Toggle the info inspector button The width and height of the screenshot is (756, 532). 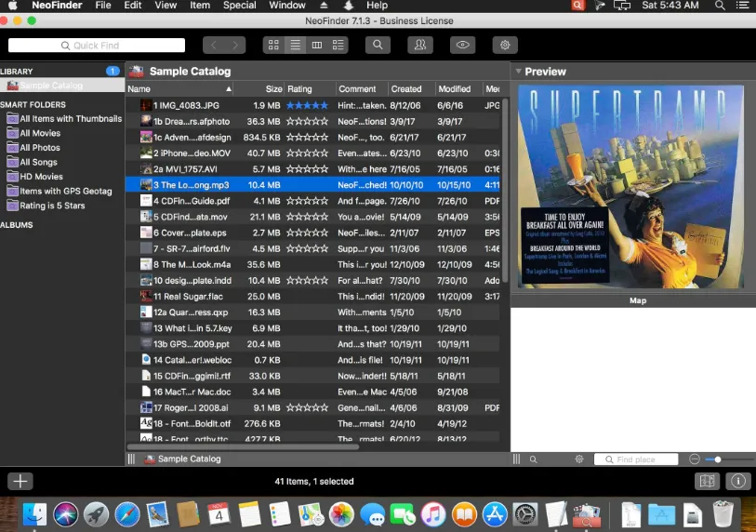[738, 481]
